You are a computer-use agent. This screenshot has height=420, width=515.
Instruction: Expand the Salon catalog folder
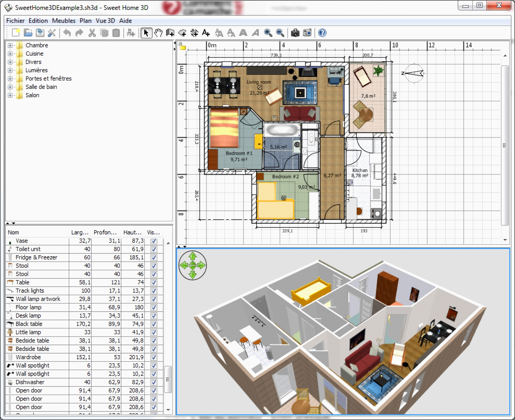click(x=10, y=95)
